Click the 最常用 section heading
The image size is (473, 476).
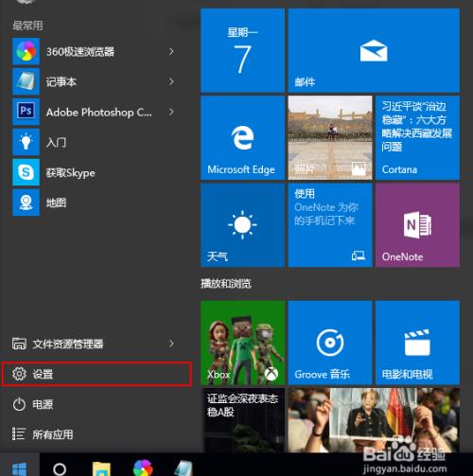(27, 26)
